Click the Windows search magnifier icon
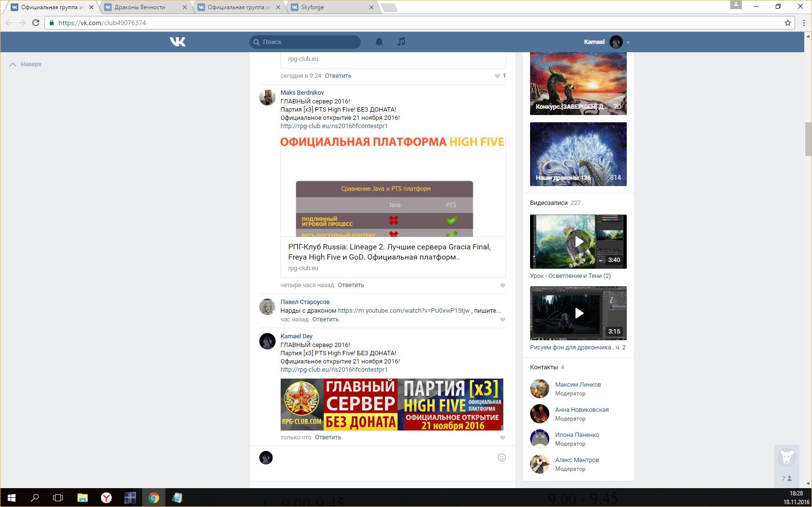The height and width of the screenshot is (507, 812). (35, 497)
